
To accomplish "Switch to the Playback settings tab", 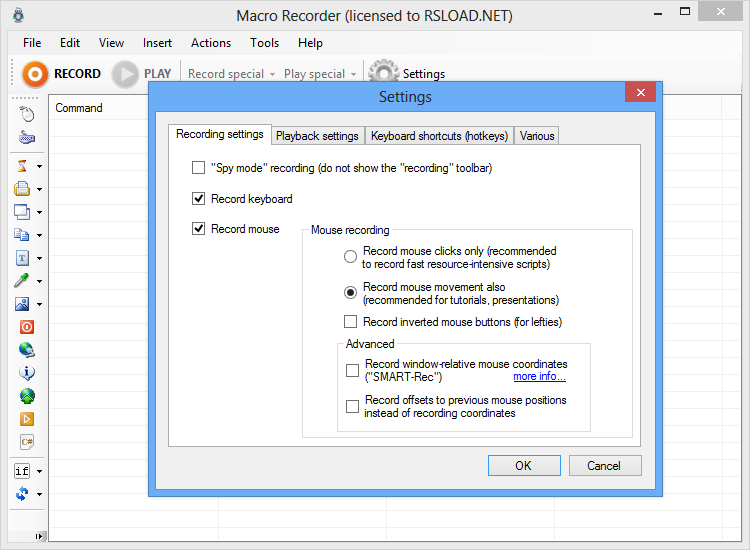I will click(x=317, y=136).
